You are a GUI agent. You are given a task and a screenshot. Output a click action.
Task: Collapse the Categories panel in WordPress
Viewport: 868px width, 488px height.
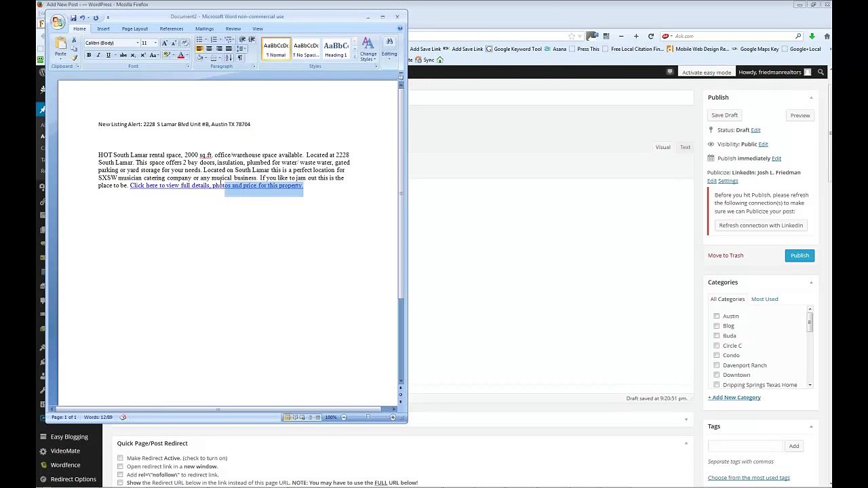tap(811, 283)
